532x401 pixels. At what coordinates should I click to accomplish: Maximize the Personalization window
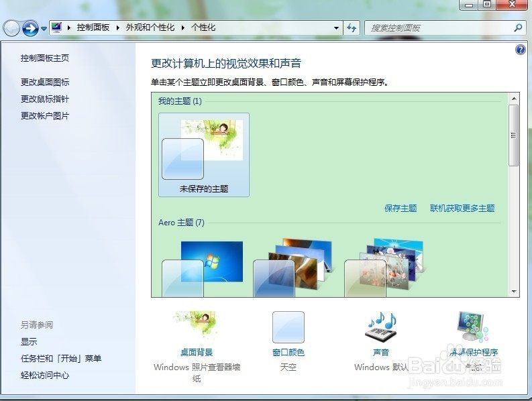[487, 5]
